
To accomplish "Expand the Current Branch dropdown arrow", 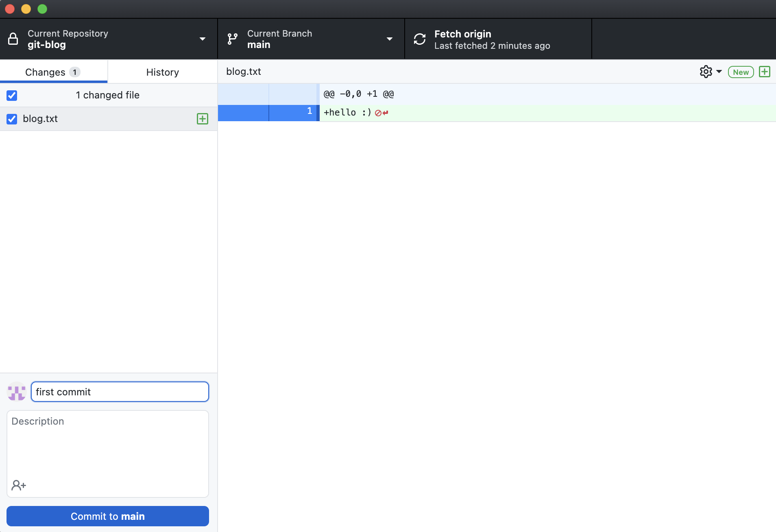I will [390, 39].
